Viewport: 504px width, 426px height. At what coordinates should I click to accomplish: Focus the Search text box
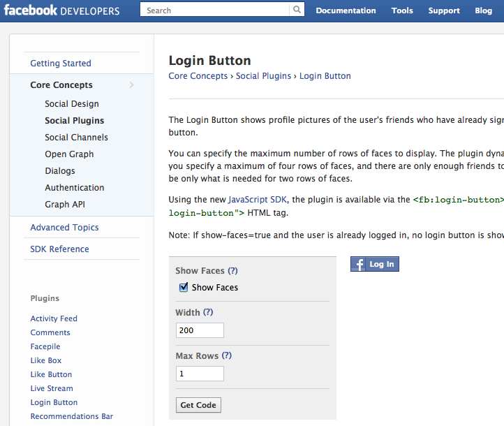coord(215,10)
